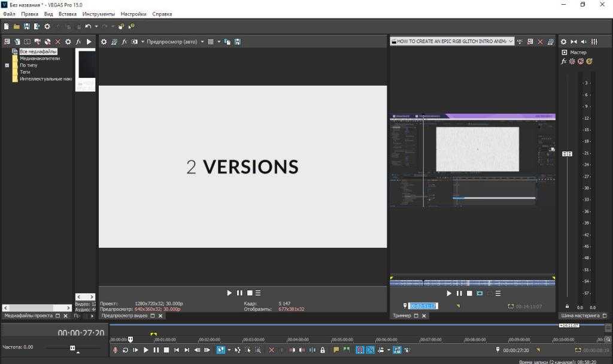613x364 pixels.
Task: Toggle snapping magnet in timeline toolbar
Action: (x=360, y=350)
